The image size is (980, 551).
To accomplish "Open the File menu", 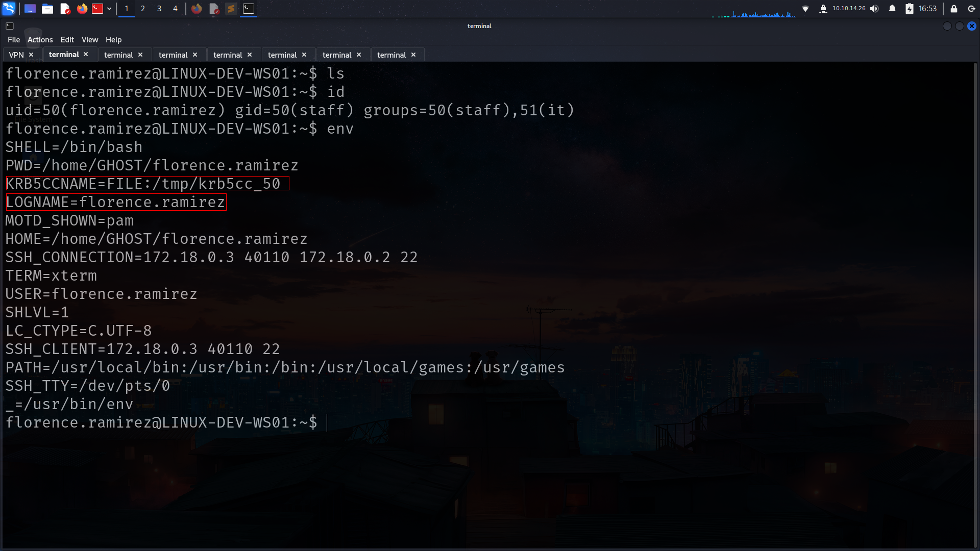I will (x=14, y=40).
